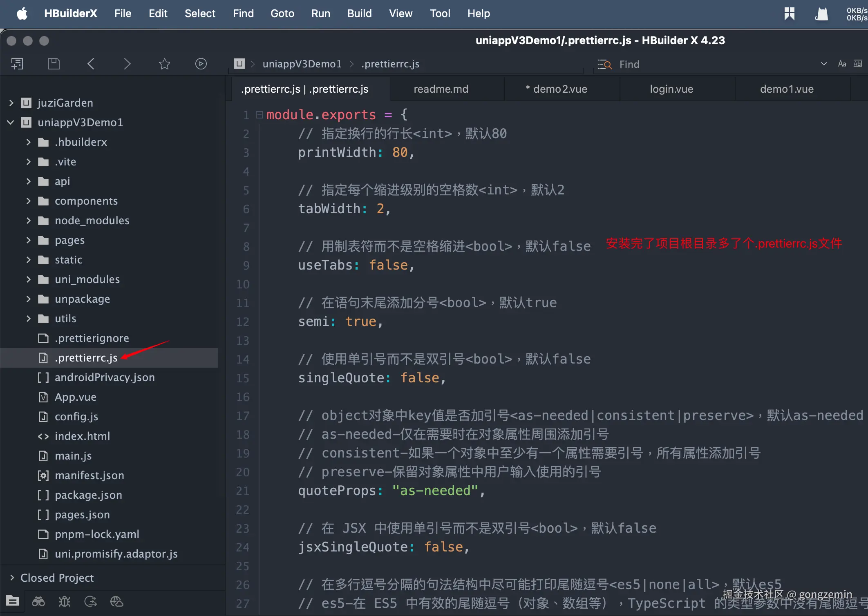Open the Find history dropdown arrow

[824, 64]
